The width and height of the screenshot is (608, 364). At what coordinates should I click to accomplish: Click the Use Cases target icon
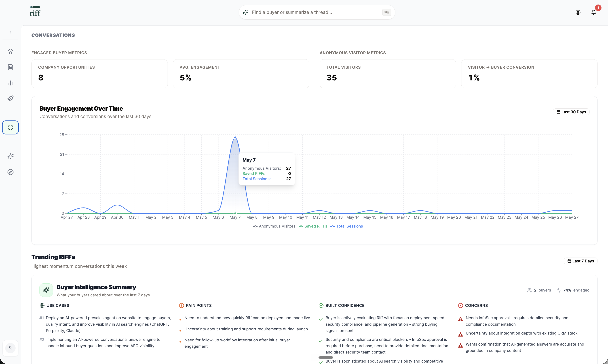click(x=42, y=305)
